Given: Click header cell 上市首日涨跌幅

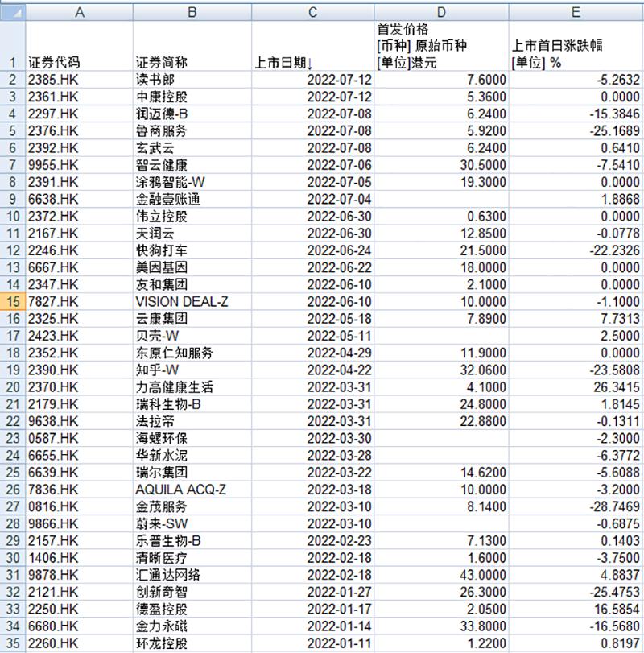Looking at the screenshot, I should tap(576, 46).
